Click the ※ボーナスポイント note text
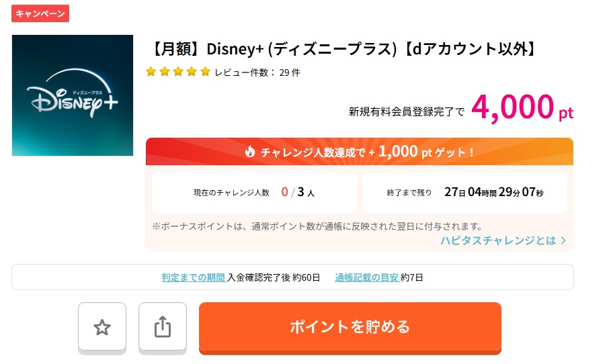The image size is (609, 364). pos(318,226)
